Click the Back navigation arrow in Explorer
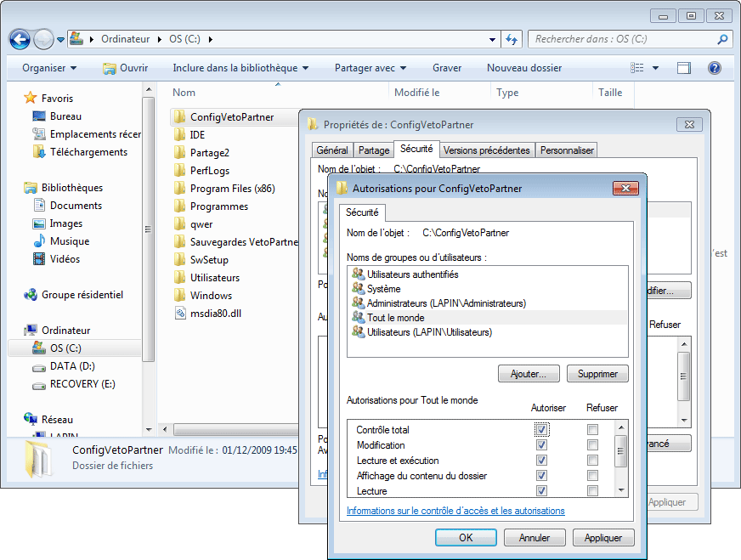The height and width of the screenshot is (560, 741). (20, 40)
